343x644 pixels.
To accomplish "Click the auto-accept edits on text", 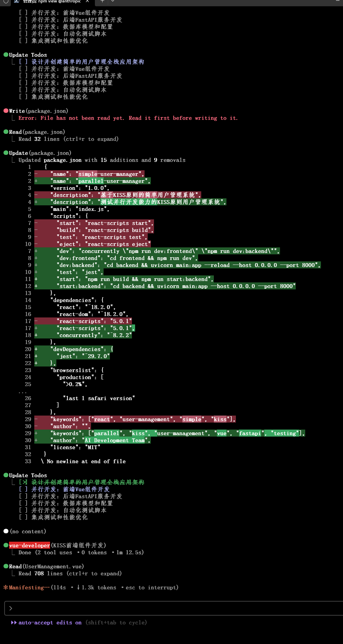I will pyautogui.click(x=50, y=622).
